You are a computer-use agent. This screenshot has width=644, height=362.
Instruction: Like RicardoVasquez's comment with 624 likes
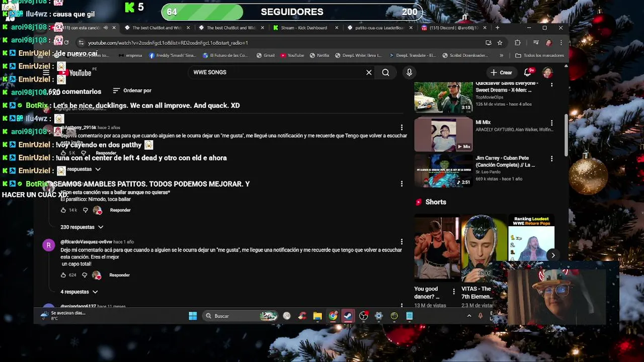(x=63, y=275)
